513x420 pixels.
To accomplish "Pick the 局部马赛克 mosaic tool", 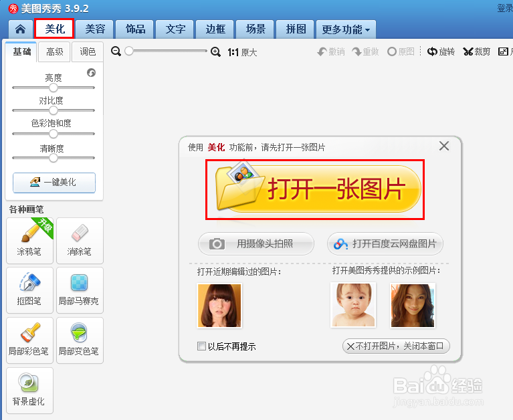I will [x=80, y=290].
